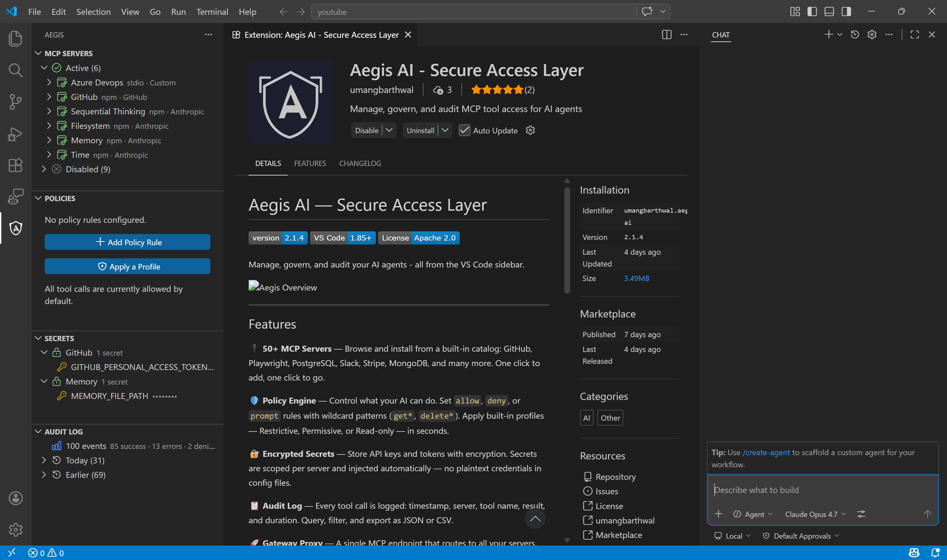Toggle the primary side bar layout button
The image size is (947, 560).
(812, 12)
